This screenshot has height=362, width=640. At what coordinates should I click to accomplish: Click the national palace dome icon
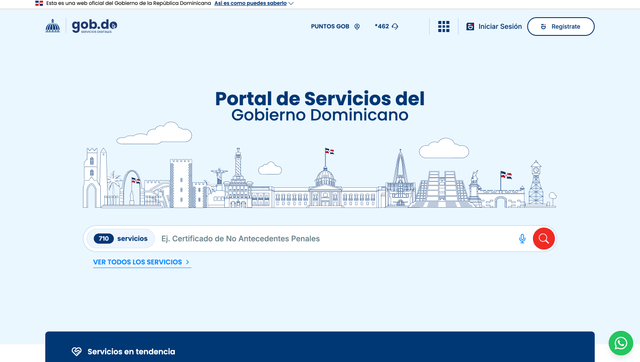[x=53, y=26]
